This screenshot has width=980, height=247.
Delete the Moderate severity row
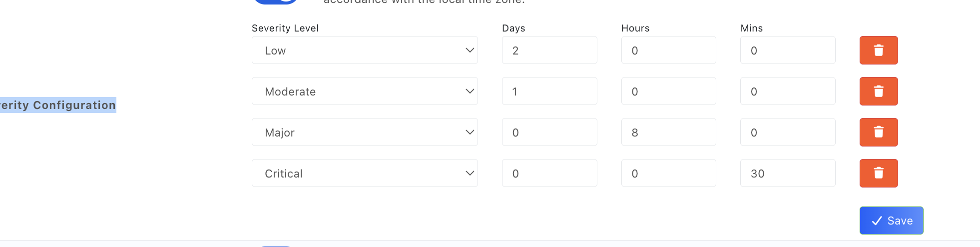point(878,91)
